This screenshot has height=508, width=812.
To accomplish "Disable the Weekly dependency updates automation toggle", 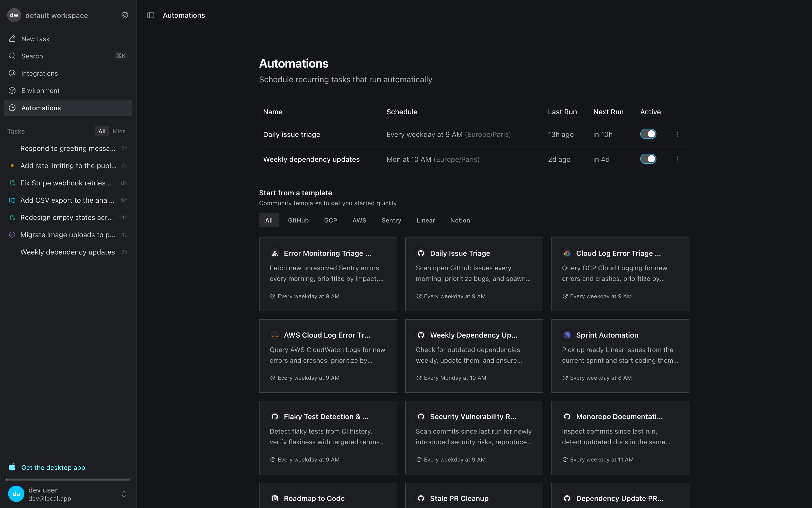I will pos(648,159).
